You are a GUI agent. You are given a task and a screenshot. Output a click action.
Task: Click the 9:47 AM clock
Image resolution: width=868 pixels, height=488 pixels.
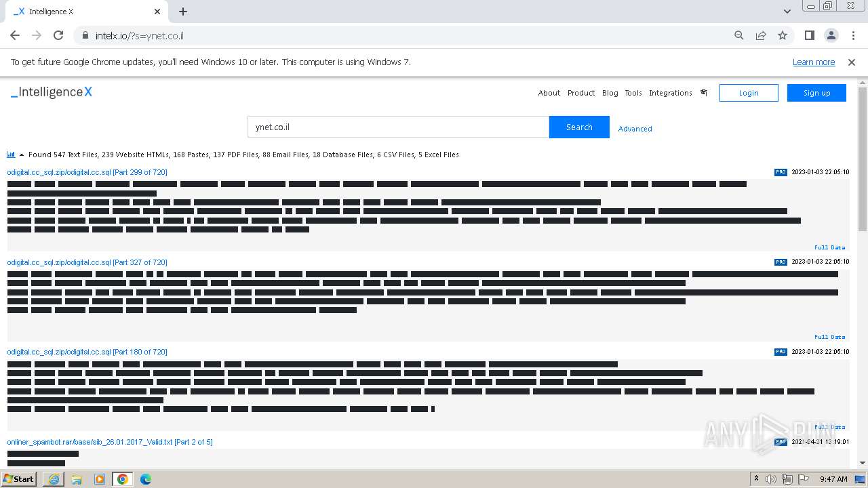point(833,479)
